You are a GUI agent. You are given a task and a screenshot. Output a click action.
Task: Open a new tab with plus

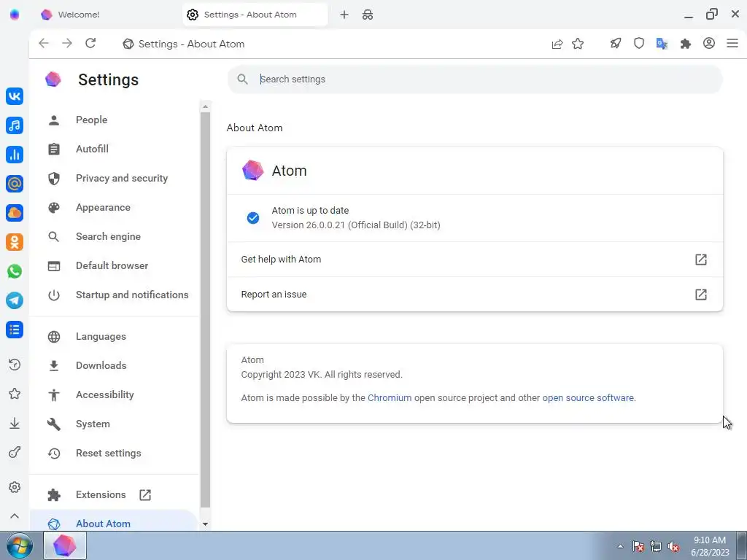pos(344,15)
